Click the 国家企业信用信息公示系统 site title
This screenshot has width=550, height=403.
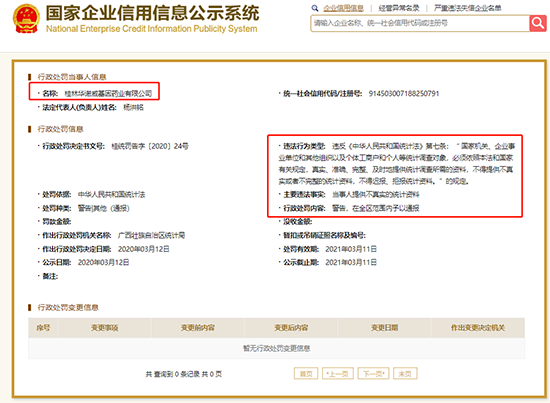(152, 13)
